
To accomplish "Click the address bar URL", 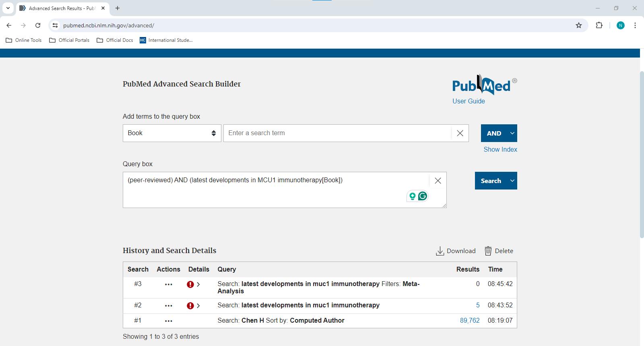I will click(109, 25).
